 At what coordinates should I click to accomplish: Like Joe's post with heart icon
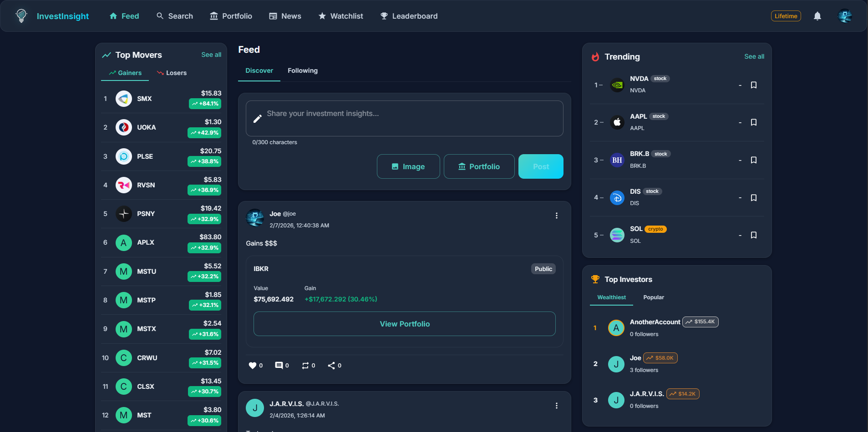(x=253, y=366)
